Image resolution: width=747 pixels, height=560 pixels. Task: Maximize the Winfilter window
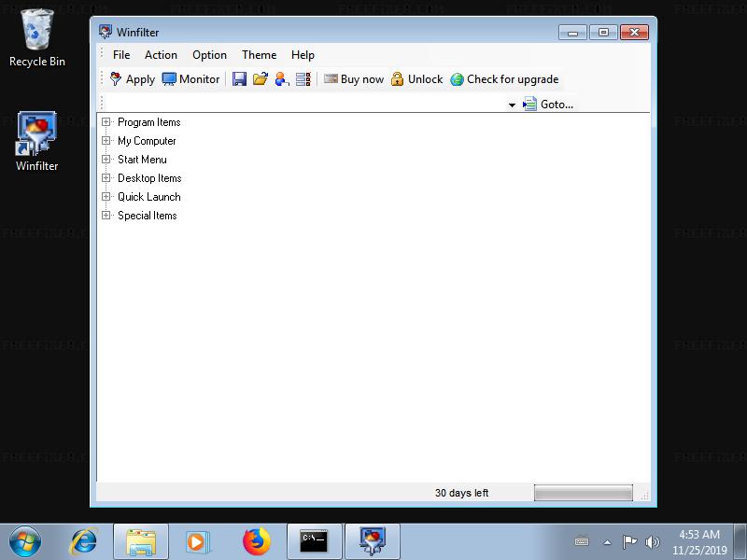point(603,33)
